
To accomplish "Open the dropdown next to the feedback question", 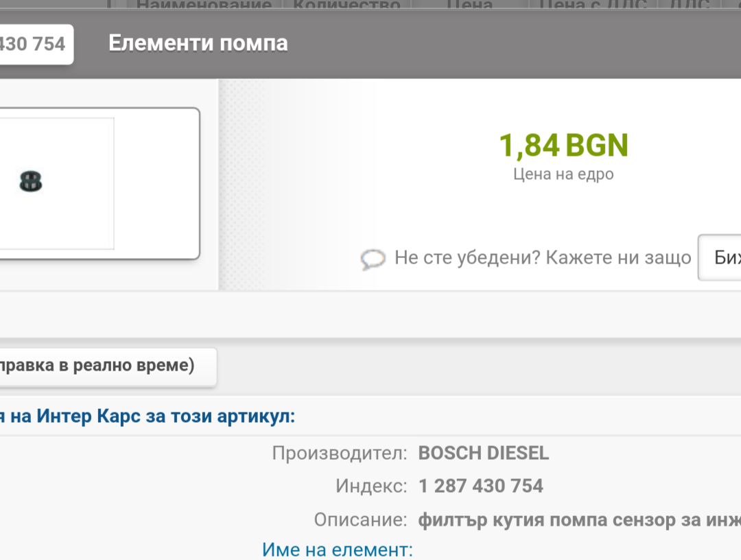I will click(x=720, y=258).
